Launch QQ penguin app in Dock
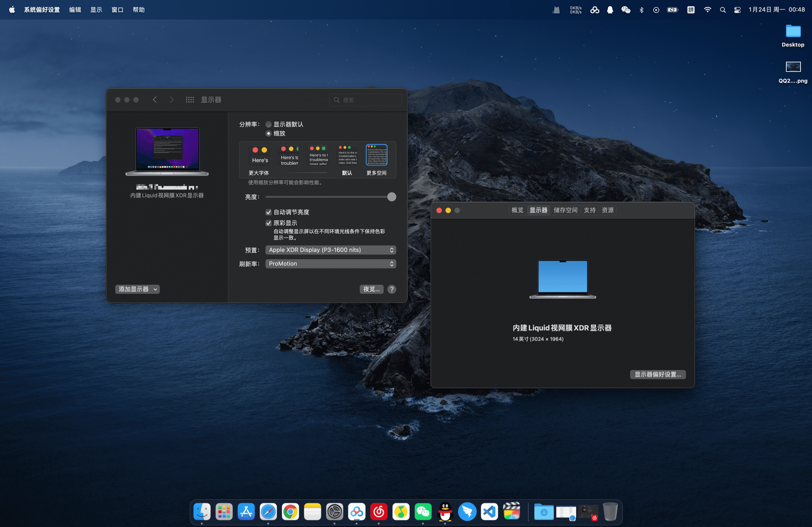812x527 pixels. (x=445, y=512)
